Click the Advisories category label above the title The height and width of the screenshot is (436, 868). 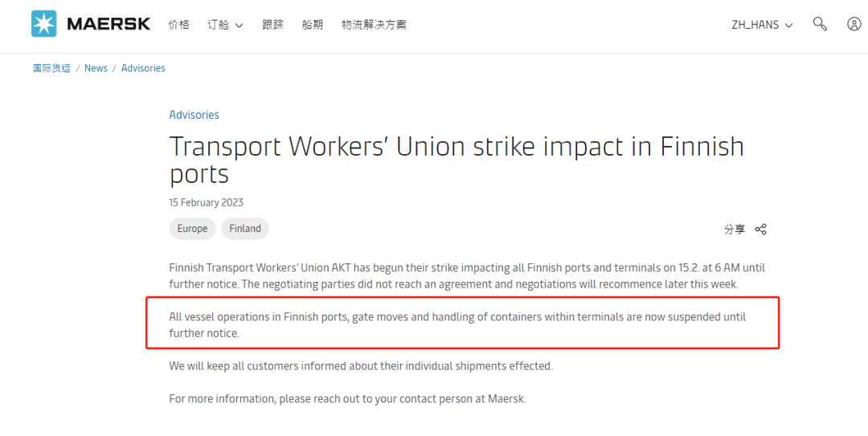(x=194, y=115)
